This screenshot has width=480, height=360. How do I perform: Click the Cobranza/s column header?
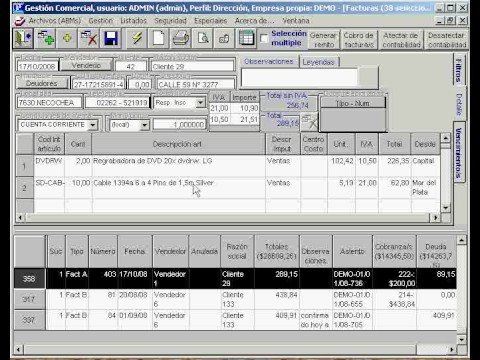pos(394,251)
